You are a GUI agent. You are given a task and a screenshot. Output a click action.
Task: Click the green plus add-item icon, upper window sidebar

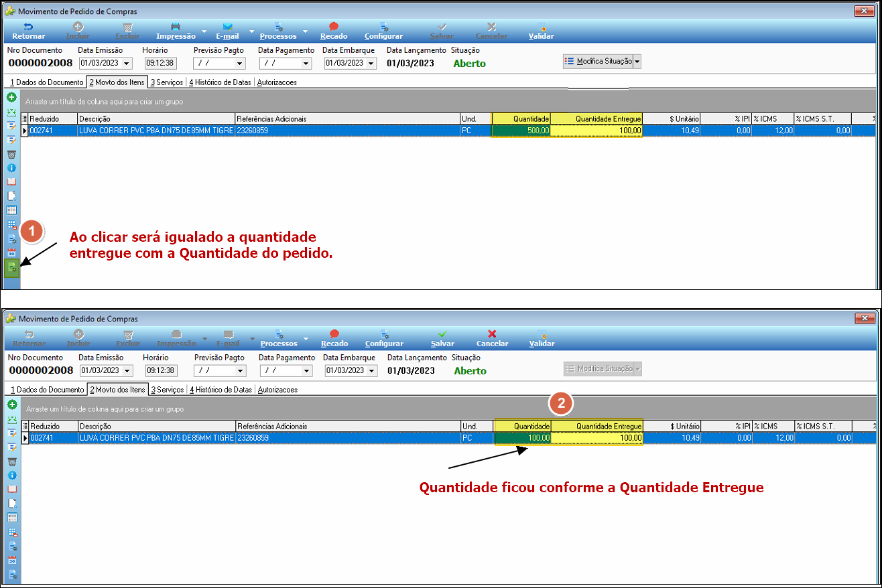[x=11, y=97]
